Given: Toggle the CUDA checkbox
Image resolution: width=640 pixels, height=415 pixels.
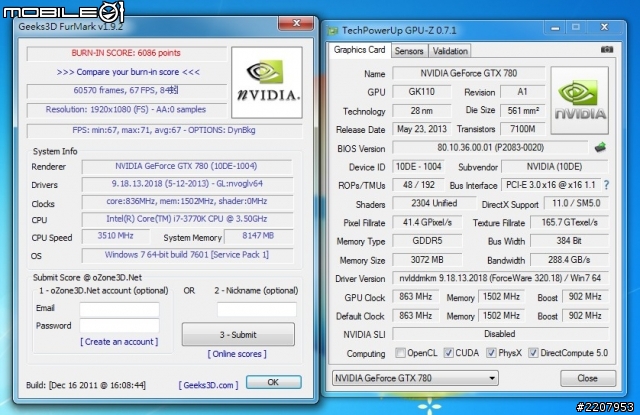Looking at the screenshot, I should 449,353.
